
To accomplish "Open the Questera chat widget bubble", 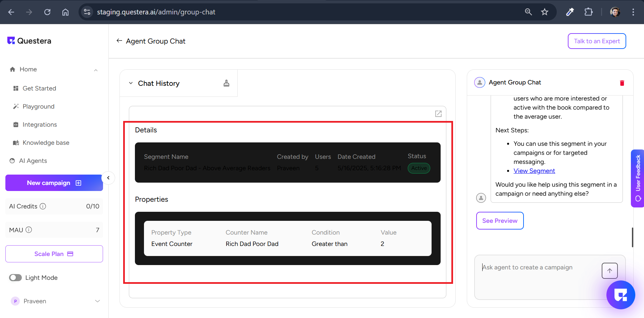I will tap(621, 295).
